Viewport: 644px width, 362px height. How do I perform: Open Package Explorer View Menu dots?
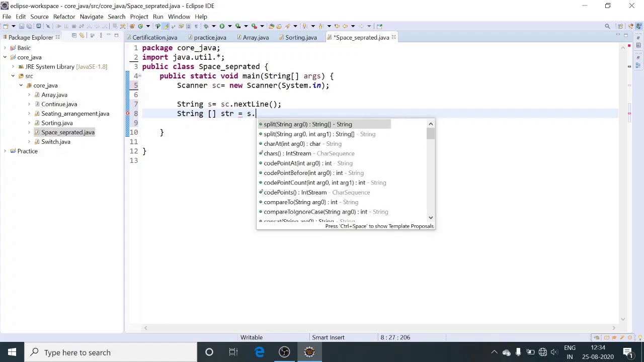click(x=100, y=36)
